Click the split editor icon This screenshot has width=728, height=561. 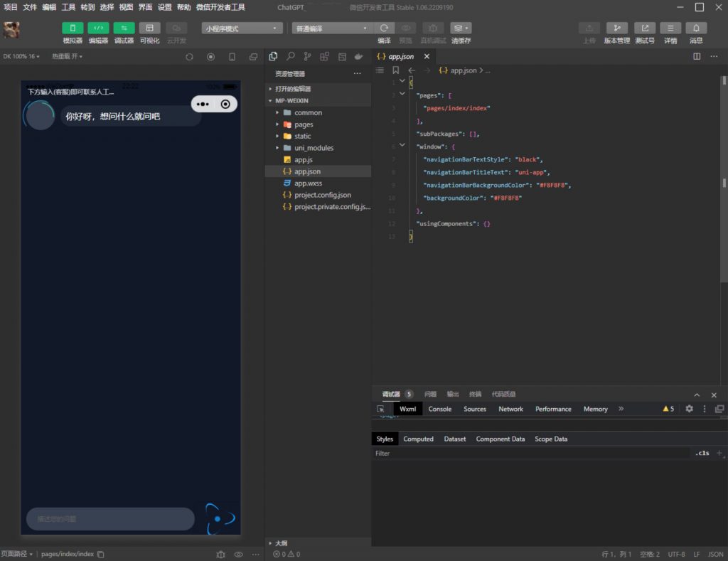coord(697,56)
